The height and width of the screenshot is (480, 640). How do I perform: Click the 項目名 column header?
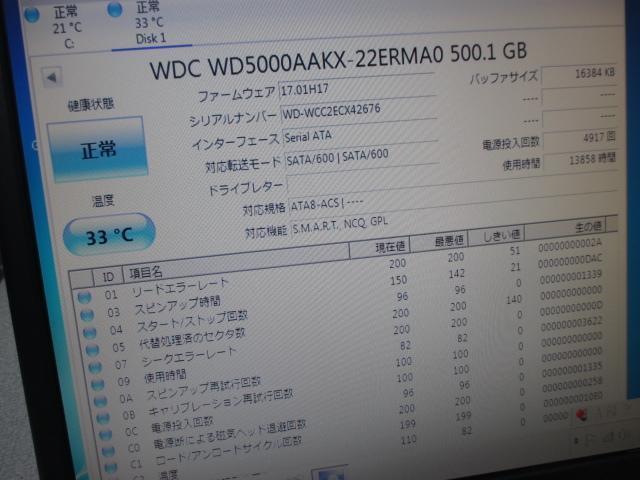(x=236, y=261)
